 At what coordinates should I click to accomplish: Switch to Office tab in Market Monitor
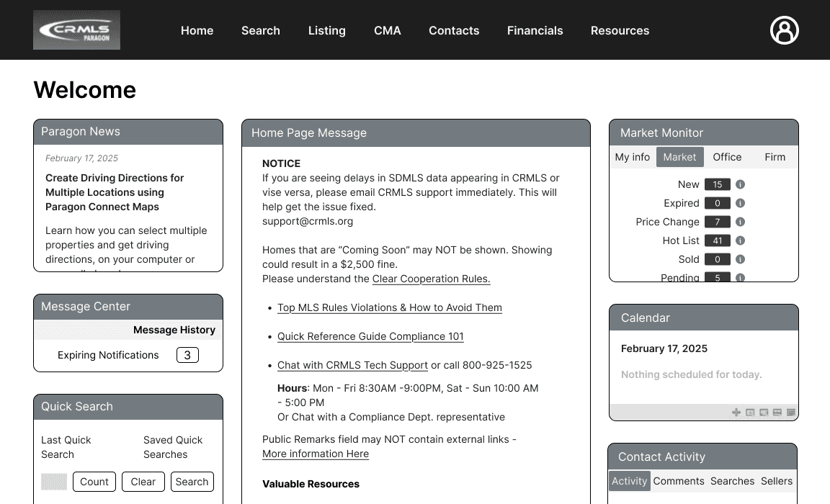pyautogui.click(x=727, y=157)
